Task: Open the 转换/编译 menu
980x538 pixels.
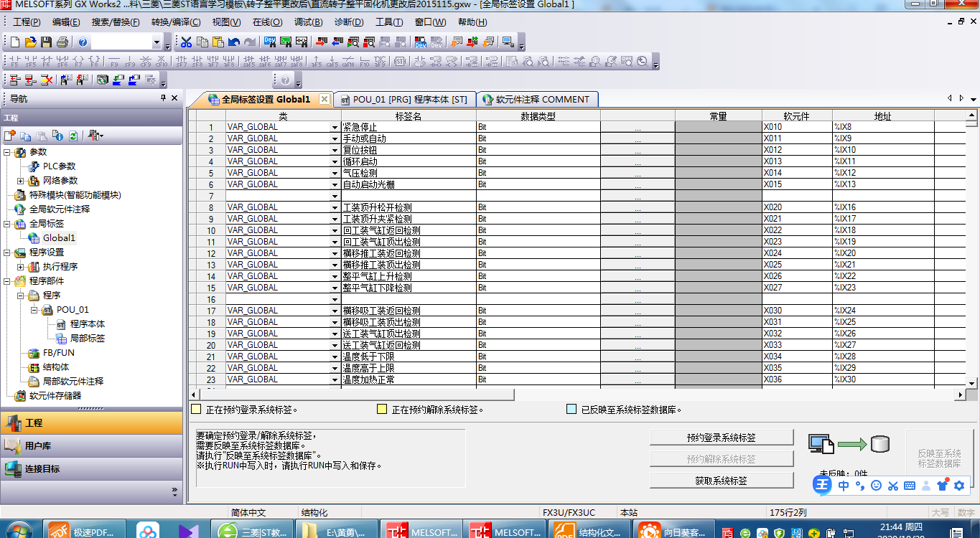Action: point(176,22)
